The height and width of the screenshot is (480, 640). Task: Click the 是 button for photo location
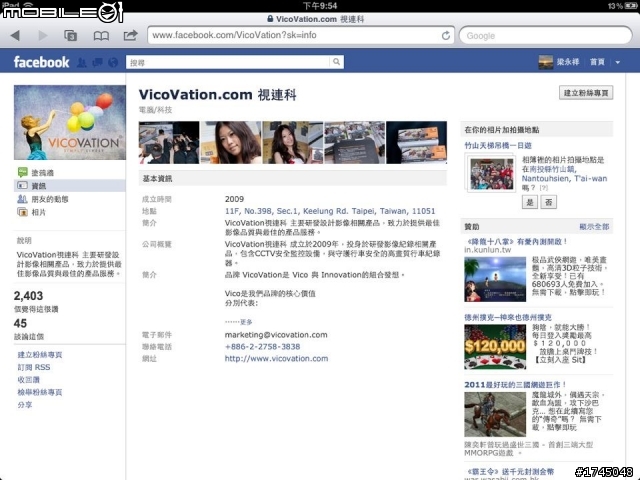529,202
